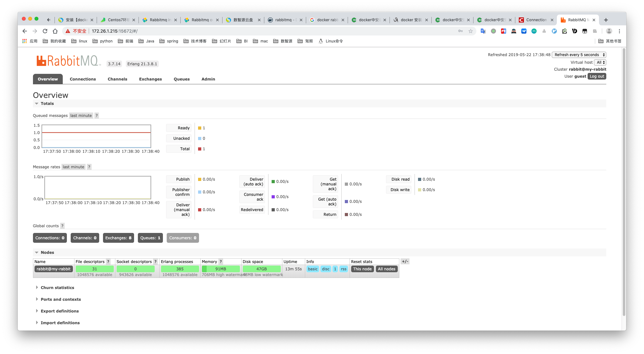Click the Log out button
The height and width of the screenshot is (354, 644).
(x=597, y=76)
